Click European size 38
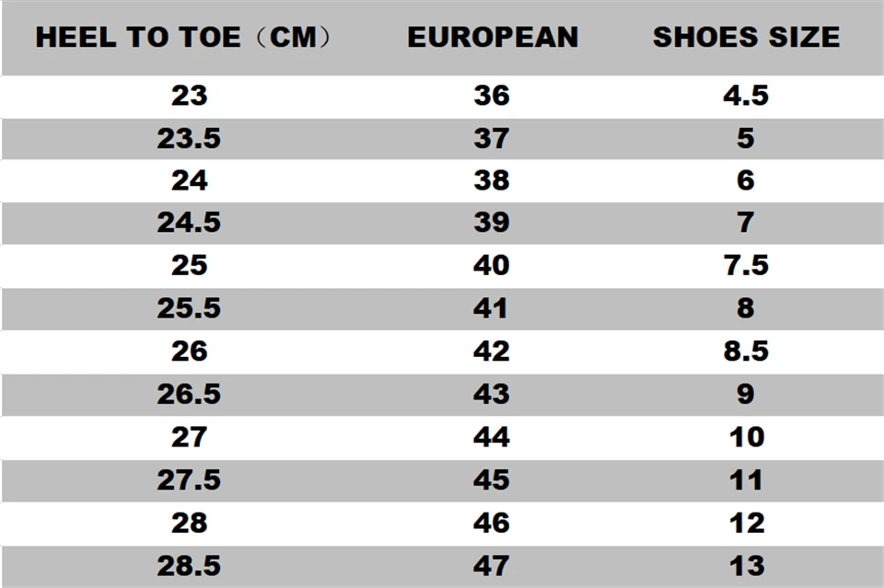 [492, 180]
